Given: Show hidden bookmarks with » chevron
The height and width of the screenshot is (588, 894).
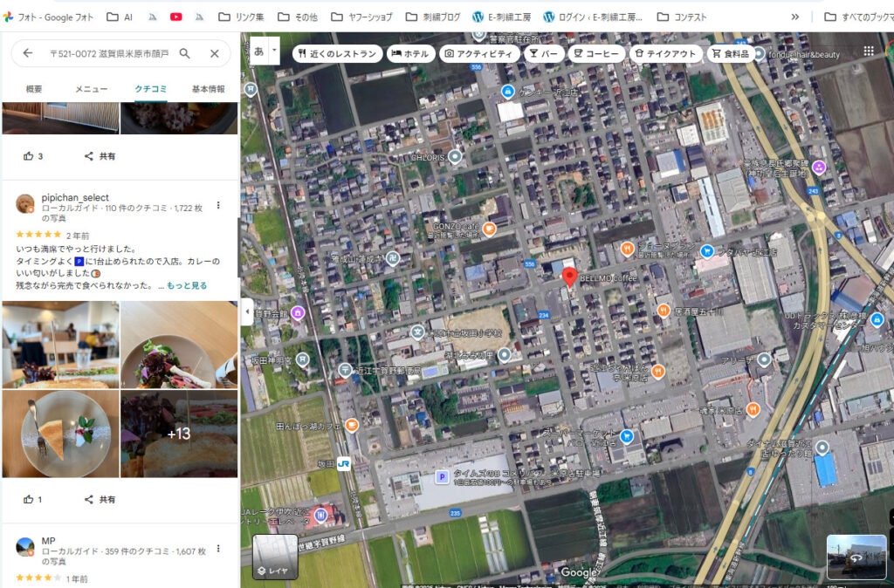Looking at the screenshot, I should (794, 17).
